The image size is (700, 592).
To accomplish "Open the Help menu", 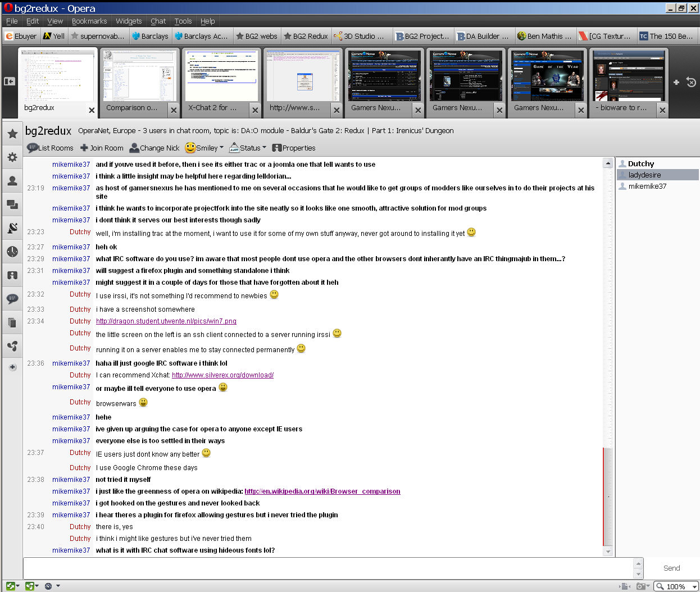I will 208,21.
